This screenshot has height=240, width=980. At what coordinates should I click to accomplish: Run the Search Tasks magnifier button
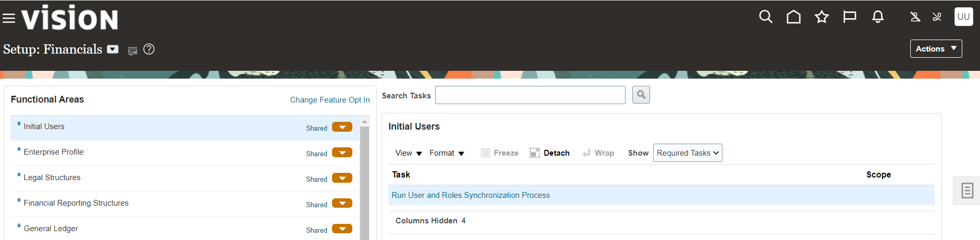pyautogui.click(x=641, y=95)
